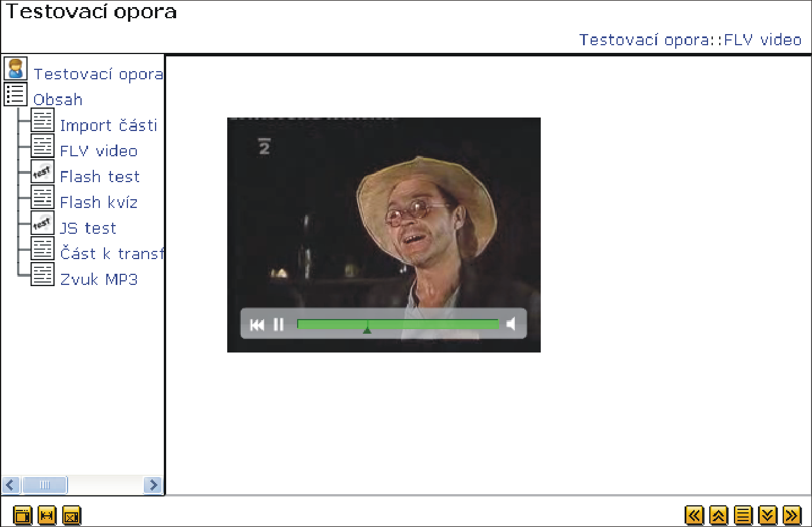
Task: Open the Testovací opora link in the sidebar
Action: [99, 74]
